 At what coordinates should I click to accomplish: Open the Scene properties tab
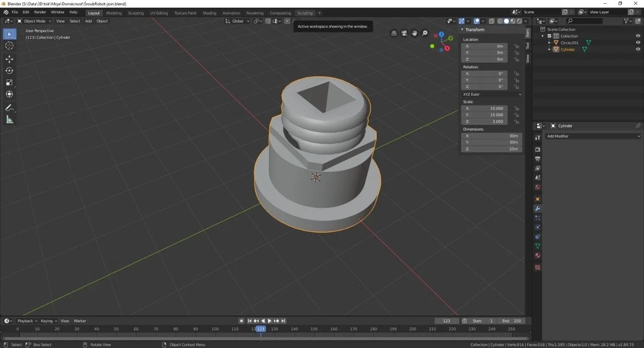[538, 178]
